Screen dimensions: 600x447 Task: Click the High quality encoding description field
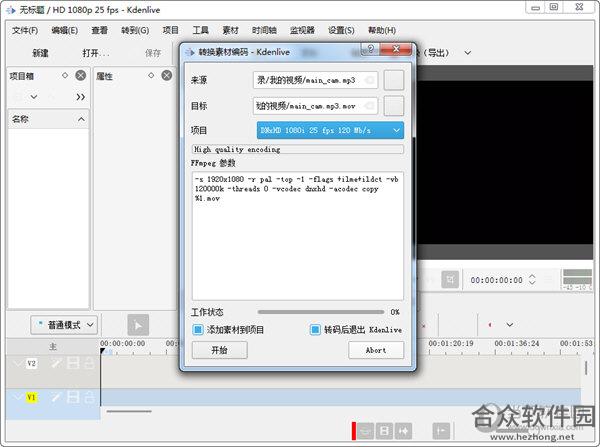coord(297,149)
